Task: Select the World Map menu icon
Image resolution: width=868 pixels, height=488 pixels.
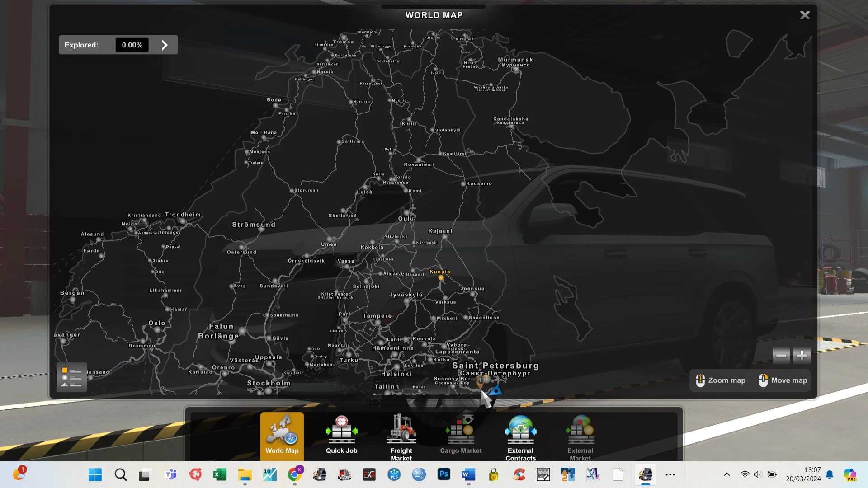Action: tap(282, 436)
